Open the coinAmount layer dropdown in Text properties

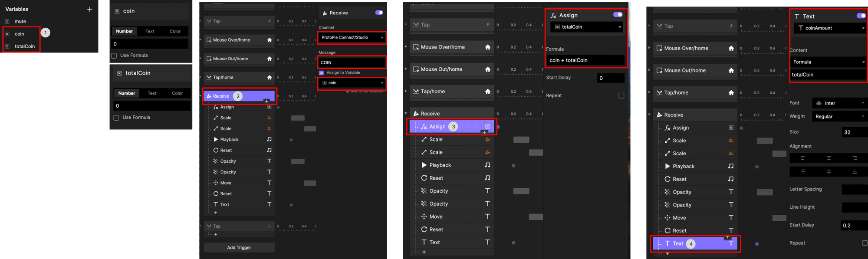coord(830,28)
